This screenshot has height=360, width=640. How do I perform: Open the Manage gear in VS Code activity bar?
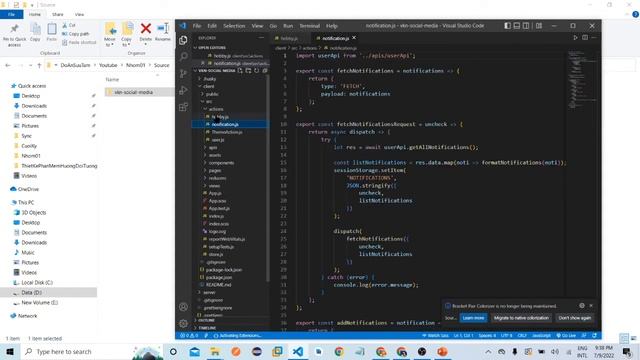(183, 324)
